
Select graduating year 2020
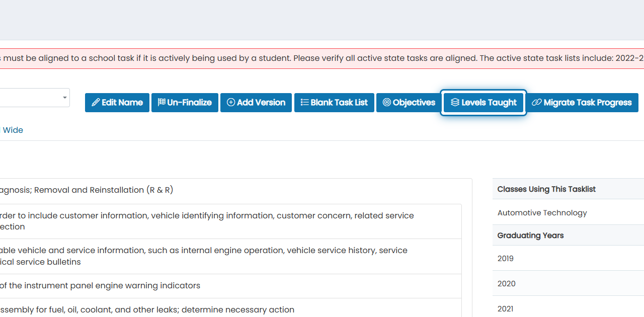click(x=568, y=284)
